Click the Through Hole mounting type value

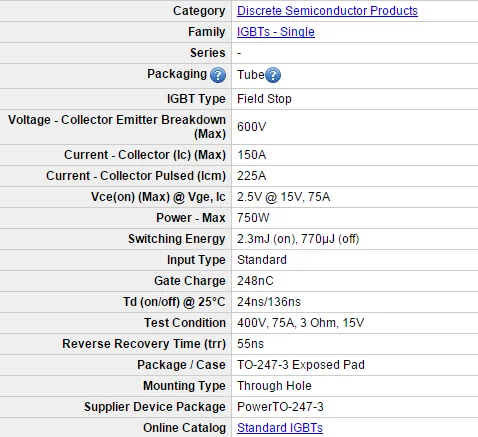[274, 386]
